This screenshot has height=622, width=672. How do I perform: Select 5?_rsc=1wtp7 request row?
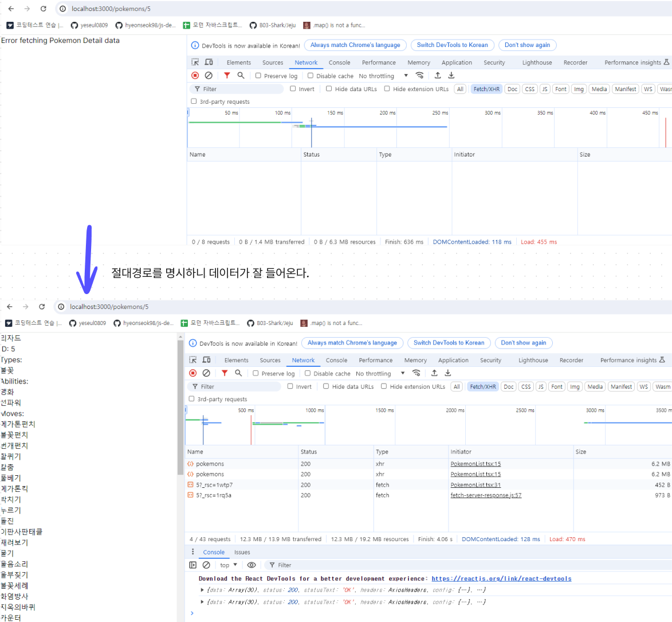429,485
